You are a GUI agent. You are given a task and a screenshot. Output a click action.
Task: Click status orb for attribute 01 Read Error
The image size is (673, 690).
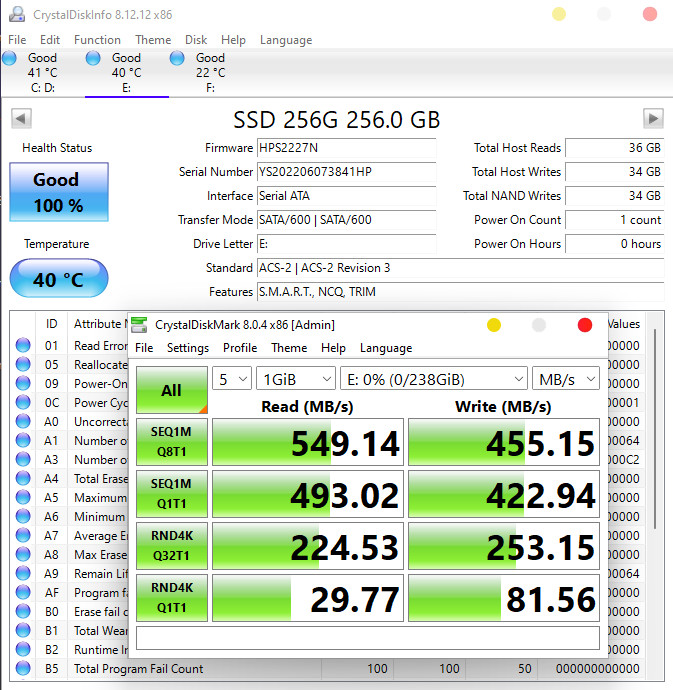(x=23, y=345)
